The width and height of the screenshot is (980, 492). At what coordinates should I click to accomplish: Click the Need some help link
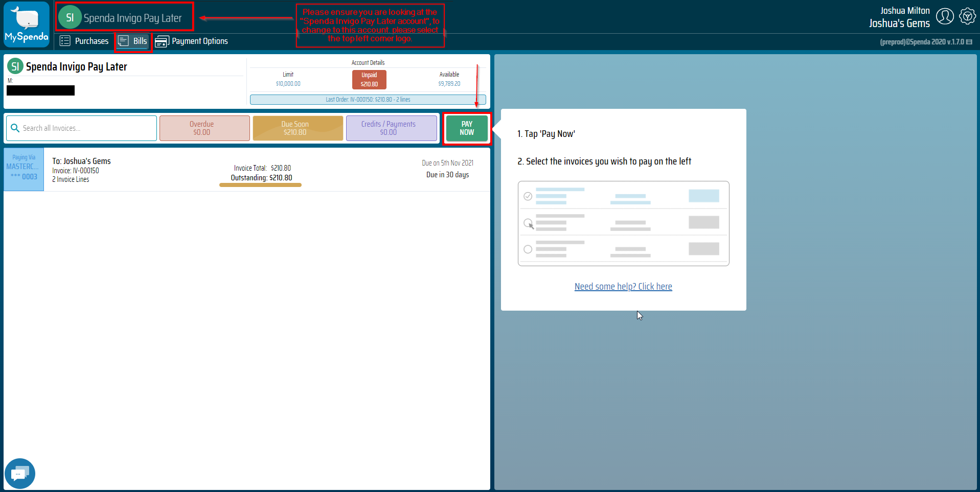pyautogui.click(x=623, y=287)
